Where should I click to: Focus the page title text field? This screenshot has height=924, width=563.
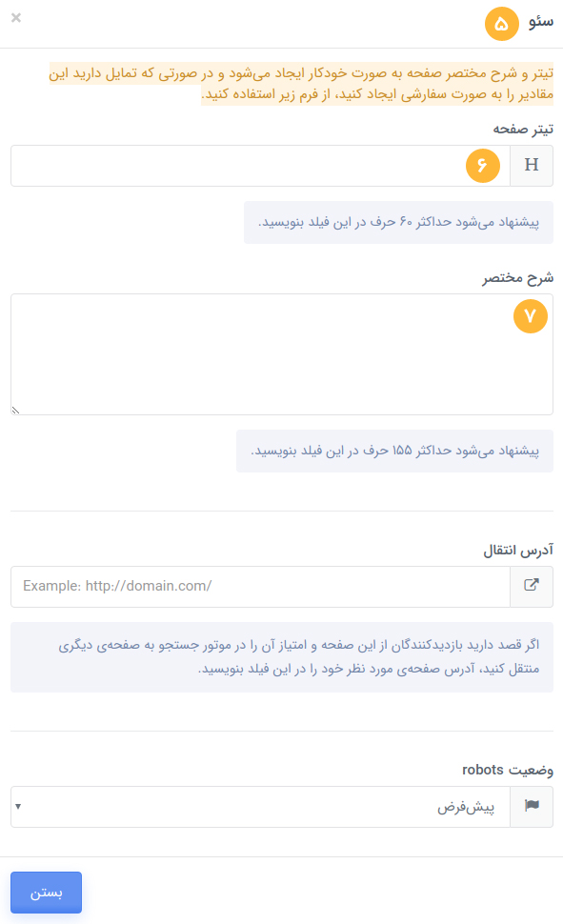[260, 166]
